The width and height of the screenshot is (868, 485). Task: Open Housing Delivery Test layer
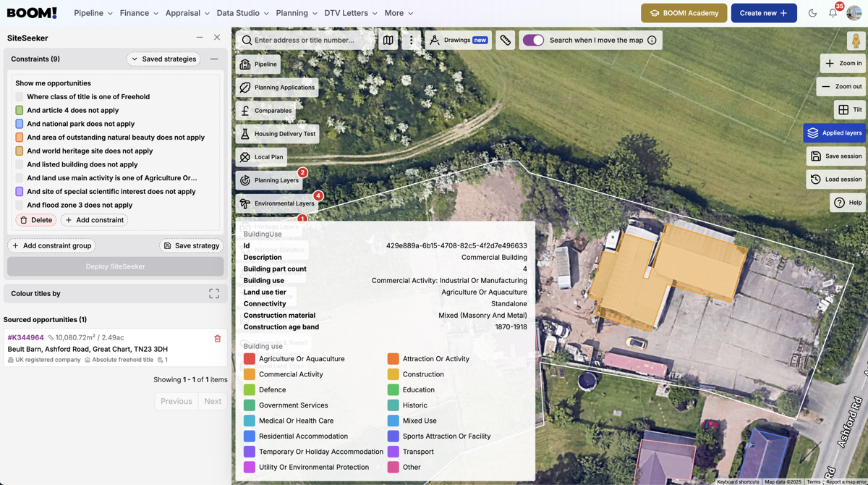pyautogui.click(x=278, y=134)
